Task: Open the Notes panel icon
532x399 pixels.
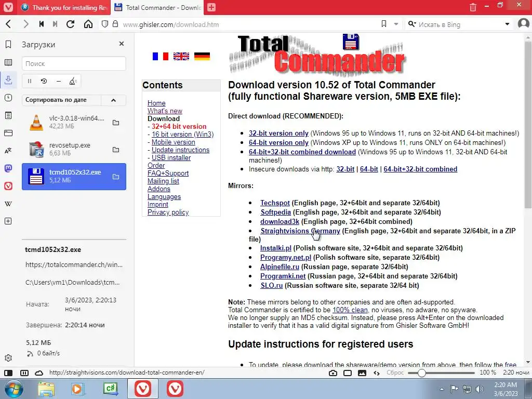Action: click(8, 115)
